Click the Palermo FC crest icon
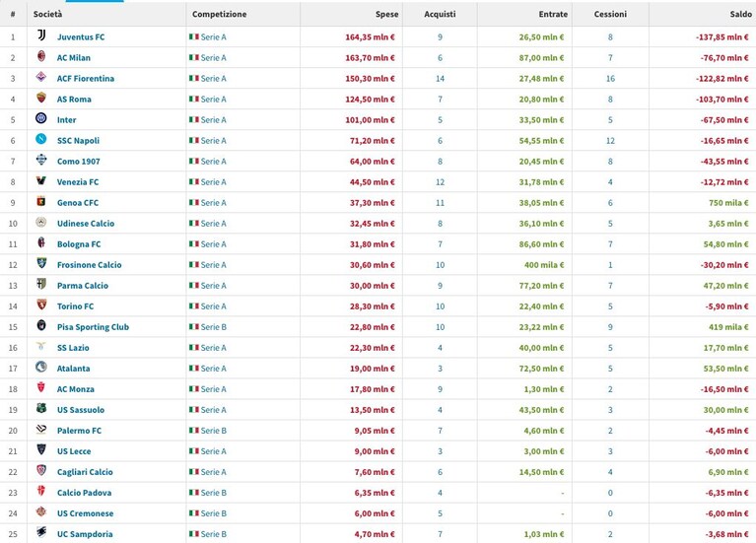This screenshot has height=543, width=756. 41,430
